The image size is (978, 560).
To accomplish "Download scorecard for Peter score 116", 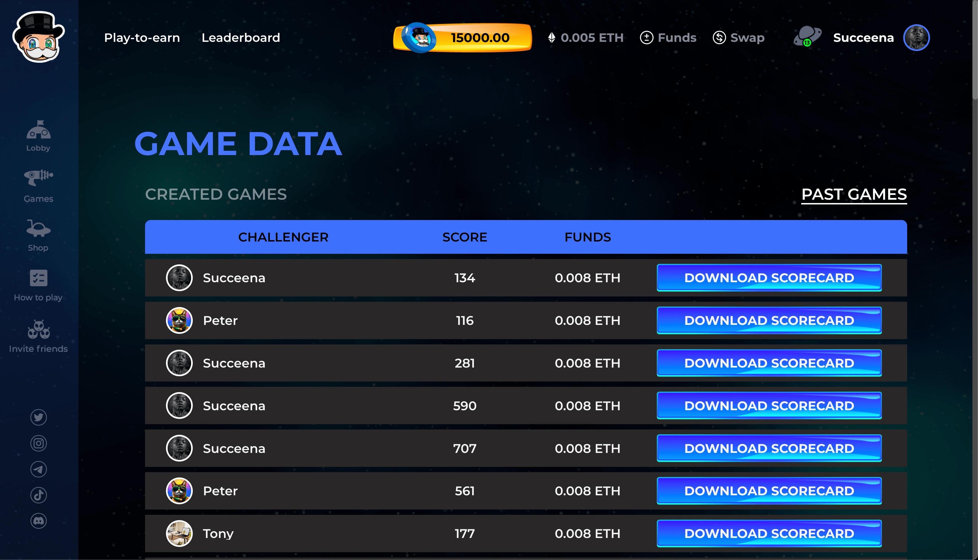I will 769,320.
